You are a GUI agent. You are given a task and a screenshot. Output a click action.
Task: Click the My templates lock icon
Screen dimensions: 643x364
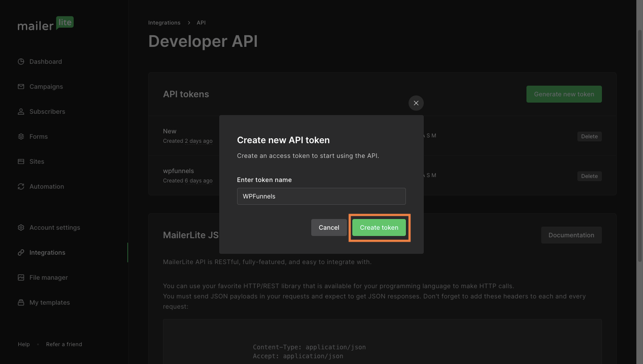pos(21,302)
